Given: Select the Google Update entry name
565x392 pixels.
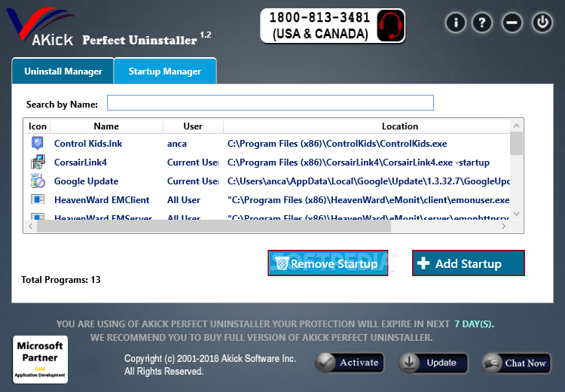Looking at the screenshot, I should point(86,181).
